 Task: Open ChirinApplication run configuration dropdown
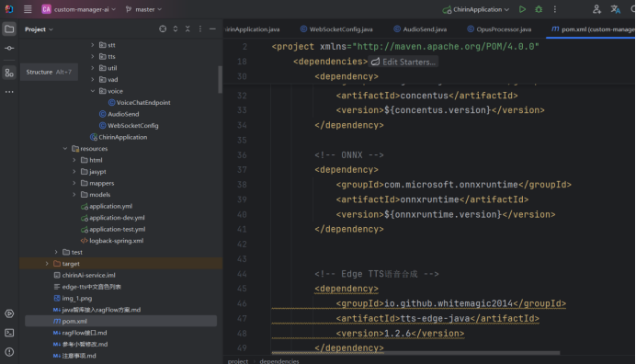pos(476,9)
